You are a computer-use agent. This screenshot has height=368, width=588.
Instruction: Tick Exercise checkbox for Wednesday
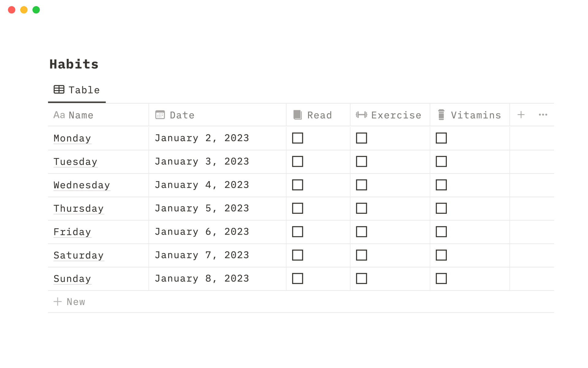[361, 185]
